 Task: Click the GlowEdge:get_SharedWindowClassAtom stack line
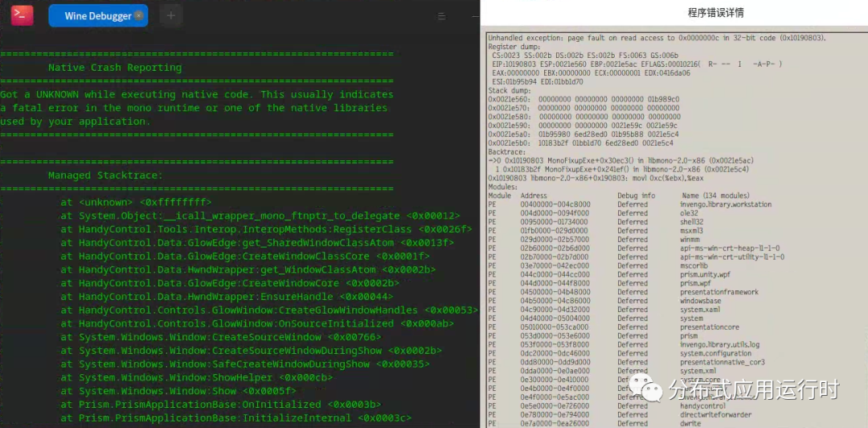pyautogui.click(x=257, y=243)
